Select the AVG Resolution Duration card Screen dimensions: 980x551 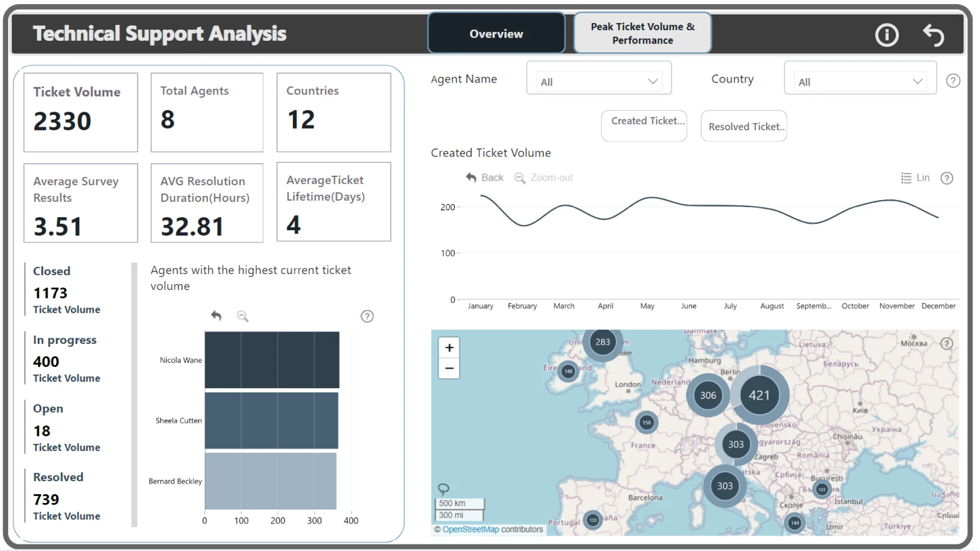click(207, 203)
